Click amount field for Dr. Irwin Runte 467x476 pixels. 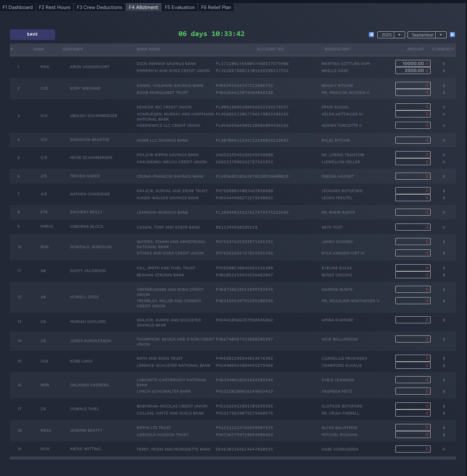coord(410,212)
